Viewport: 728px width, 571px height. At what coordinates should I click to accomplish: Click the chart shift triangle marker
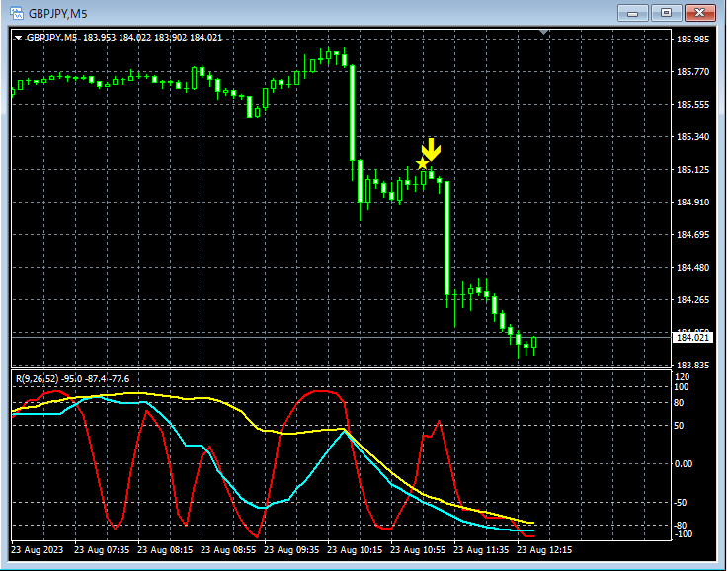point(543,32)
